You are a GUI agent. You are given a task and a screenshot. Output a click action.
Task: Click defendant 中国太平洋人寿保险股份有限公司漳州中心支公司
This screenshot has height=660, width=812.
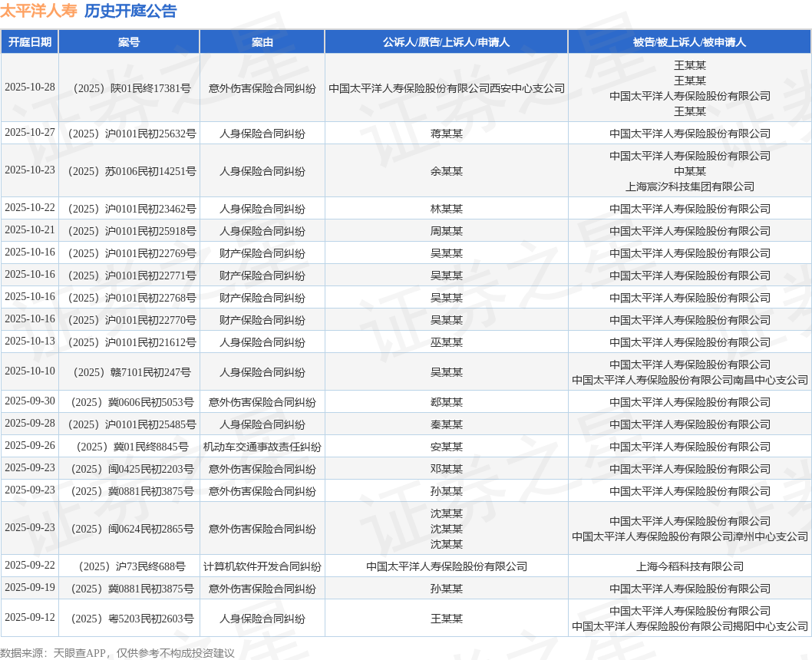pyautogui.click(x=690, y=536)
